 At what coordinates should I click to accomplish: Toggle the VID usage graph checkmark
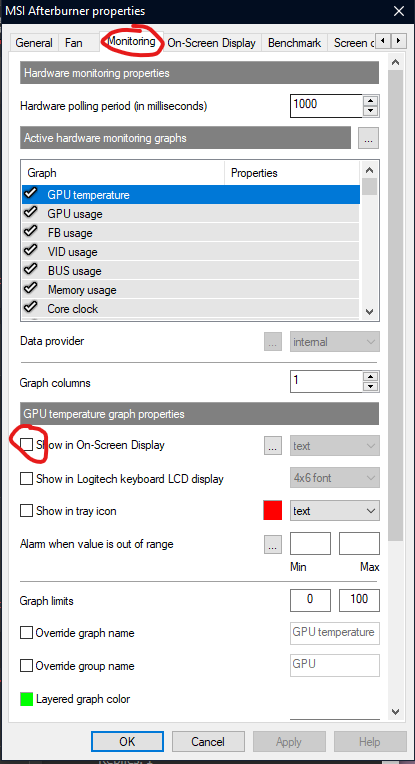[x=31, y=251]
